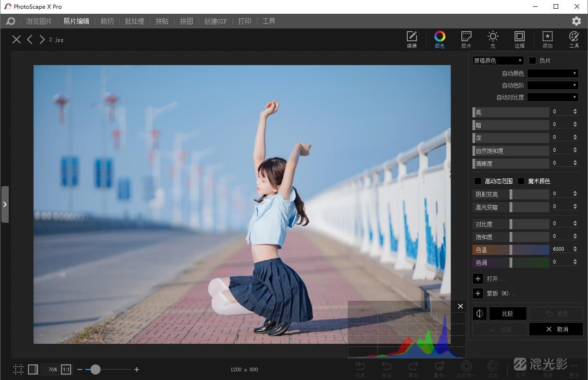The width and height of the screenshot is (588, 380).
Task: Click the 清晰度 value field
Action: pos(561,163)
